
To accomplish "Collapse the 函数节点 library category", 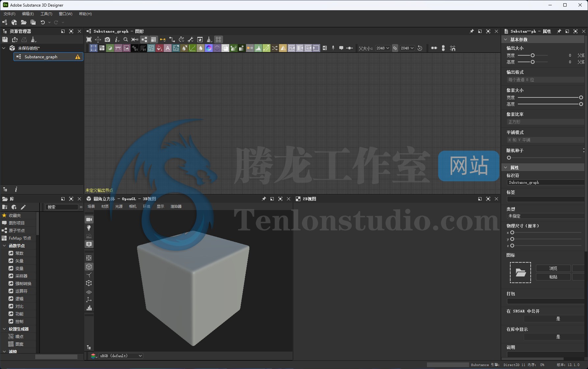I will tap(4, 246).
